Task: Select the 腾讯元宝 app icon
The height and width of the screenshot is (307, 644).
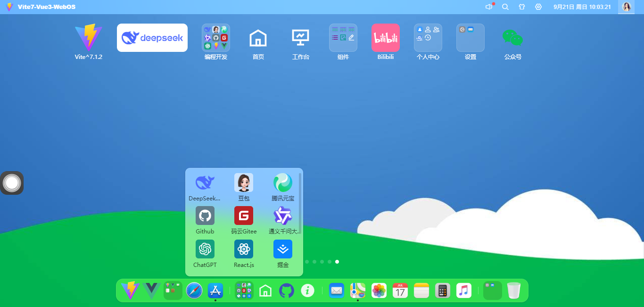Action: point(282,183)
